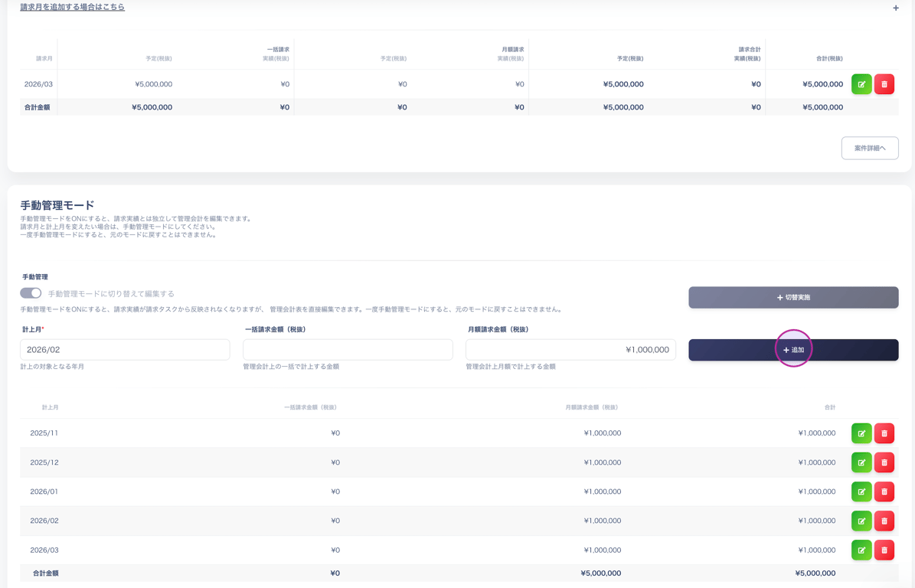
Task: Expand the plus icon at top right
Action: point(896,8)
